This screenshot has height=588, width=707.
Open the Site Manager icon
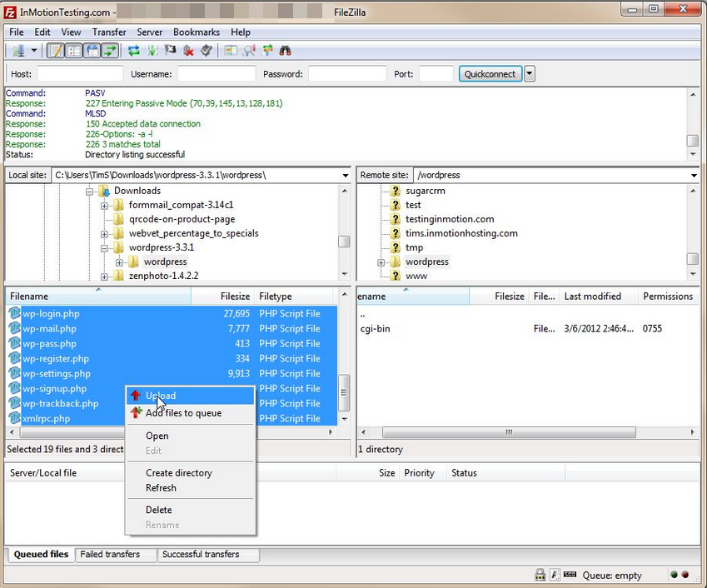point(18,51)
